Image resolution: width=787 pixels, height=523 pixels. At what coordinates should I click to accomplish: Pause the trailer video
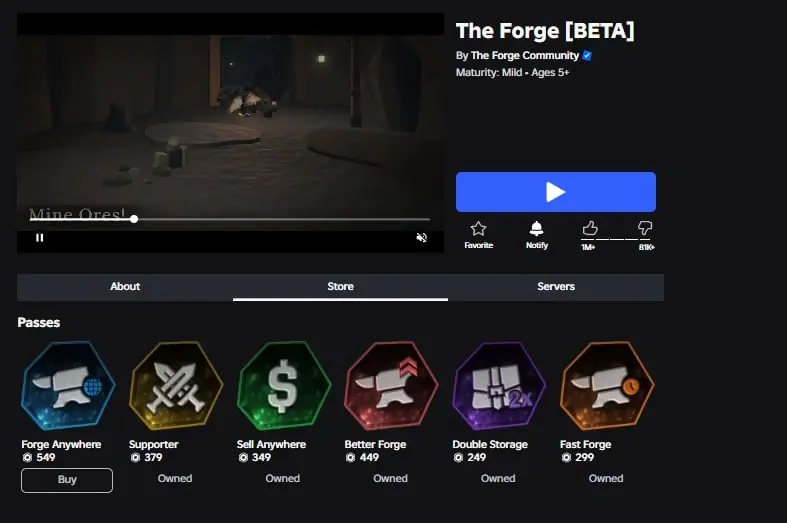pos(40,237)
